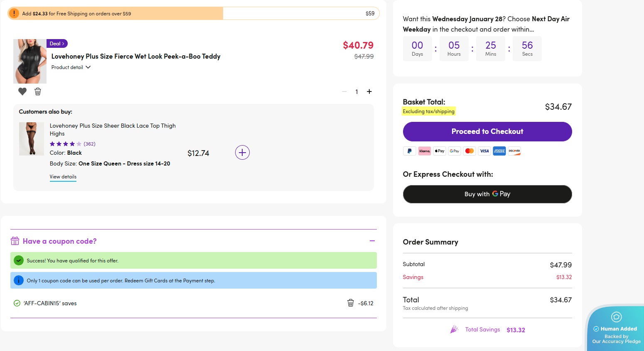Click the Discover payment icon

click(514, 151)
